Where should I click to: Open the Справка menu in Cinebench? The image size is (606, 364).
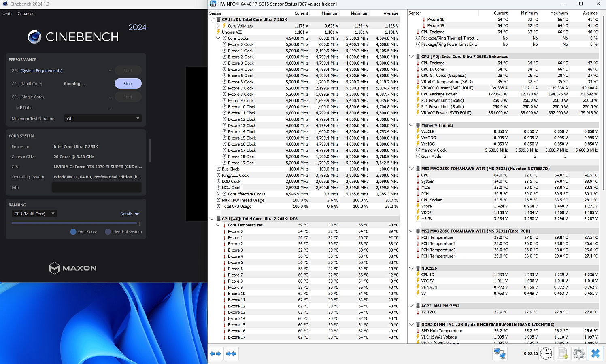tap(26, 13)
